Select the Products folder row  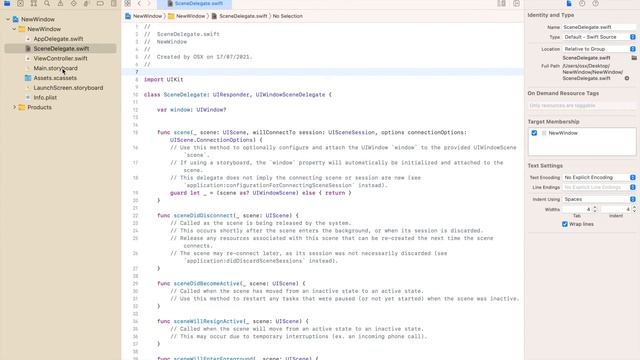40,107
